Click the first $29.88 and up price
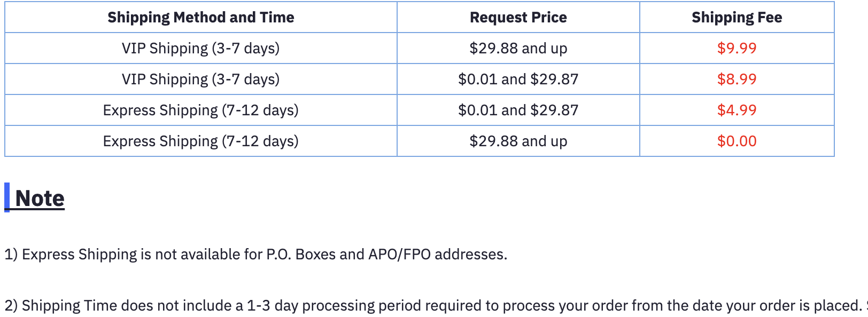Image resolution: width=868 pixels, height=317 pixels. click(518, 49)
